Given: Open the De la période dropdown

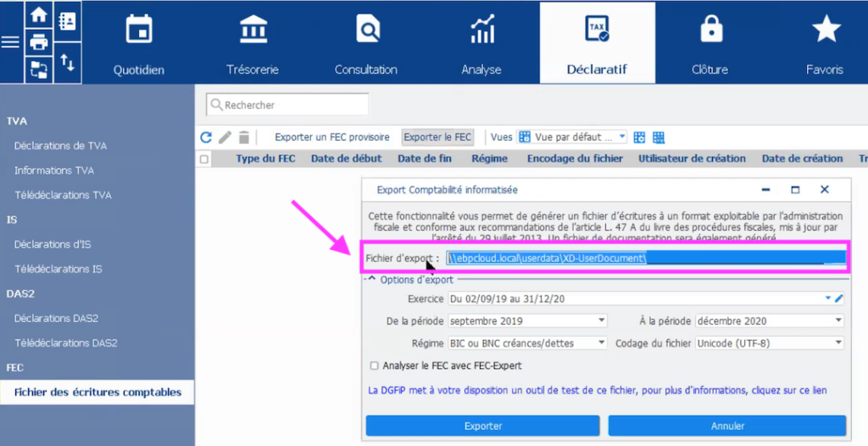Looking at the screenshot, I should pyautogui.click(x=527, y=321).
